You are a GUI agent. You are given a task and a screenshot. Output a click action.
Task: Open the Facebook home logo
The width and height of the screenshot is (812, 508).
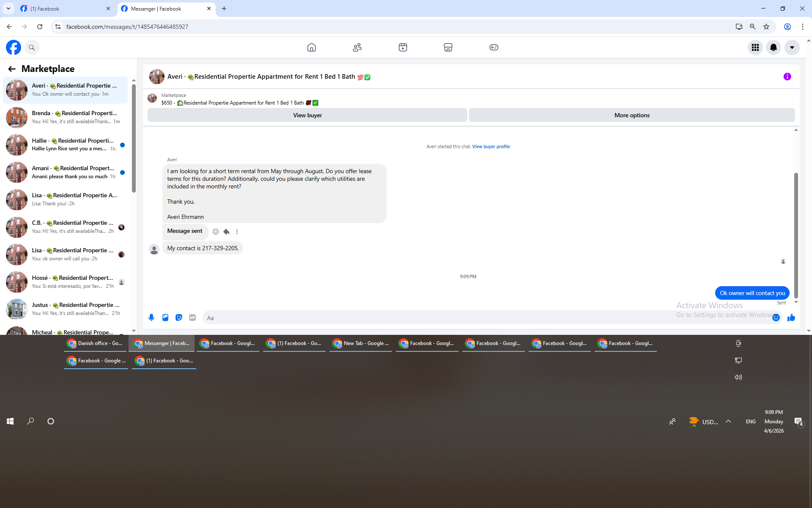tap(14, 47)
